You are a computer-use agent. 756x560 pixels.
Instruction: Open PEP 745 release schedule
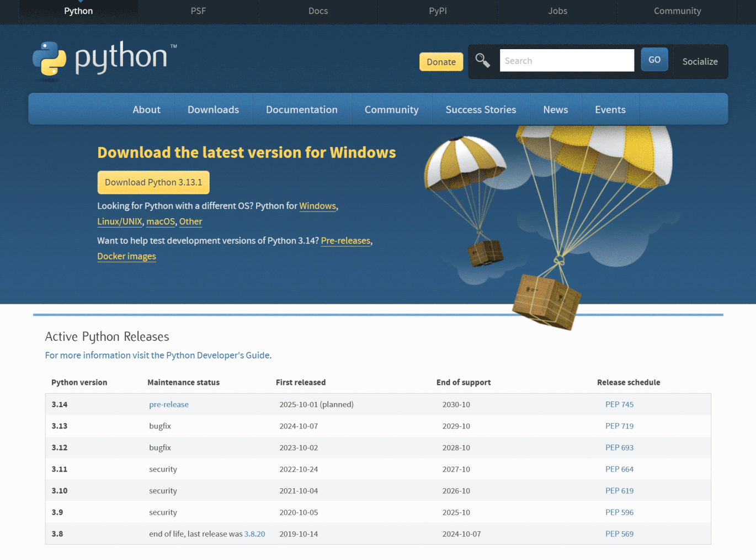pyautogui.click(x=619, y=404)
